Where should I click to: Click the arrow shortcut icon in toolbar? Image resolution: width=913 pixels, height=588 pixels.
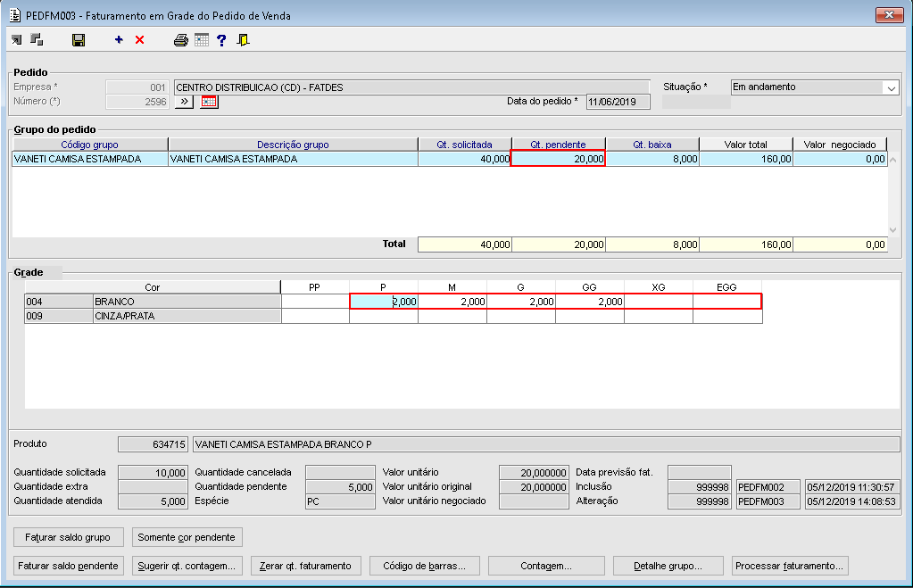coord(17,39)
